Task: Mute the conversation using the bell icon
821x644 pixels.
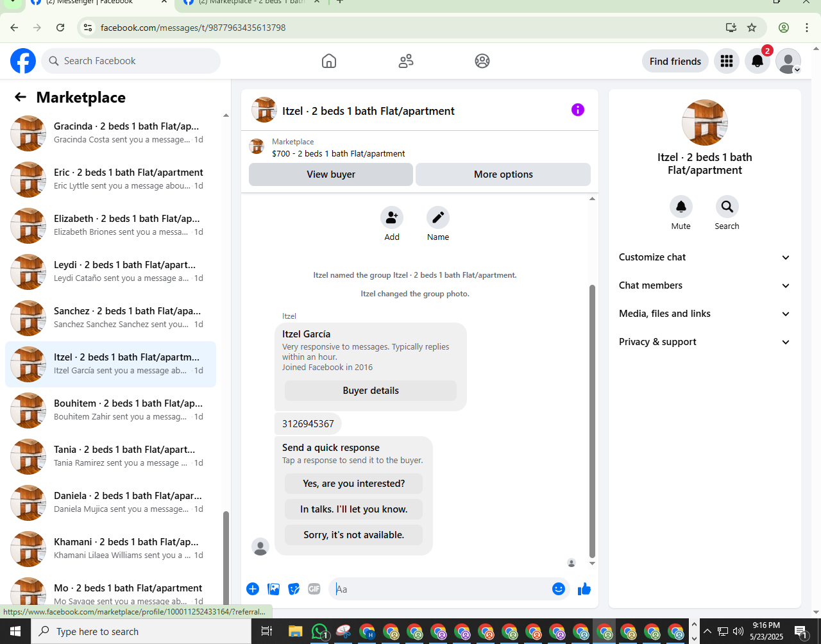Action: pyautogui.click(x=681, y=207)
